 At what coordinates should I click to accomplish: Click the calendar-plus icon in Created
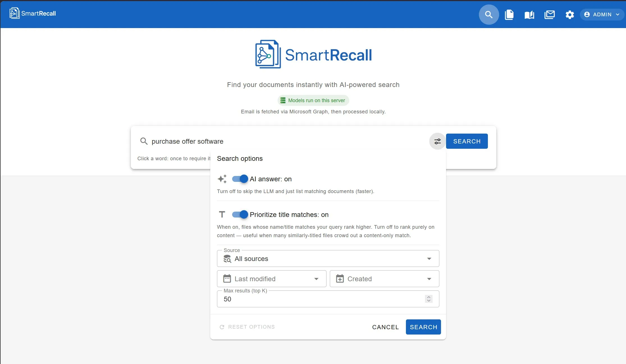(340, 278)
